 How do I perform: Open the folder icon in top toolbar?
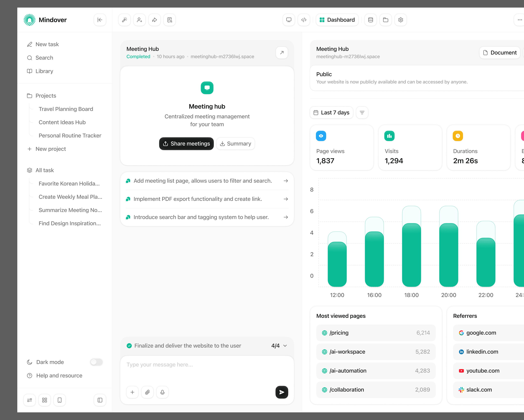[x=386, y=20]
